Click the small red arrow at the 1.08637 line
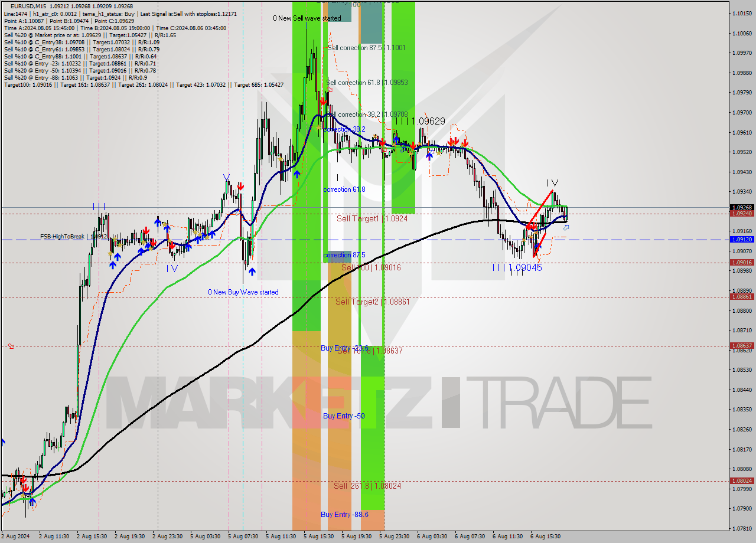 [x=10, y=346]
